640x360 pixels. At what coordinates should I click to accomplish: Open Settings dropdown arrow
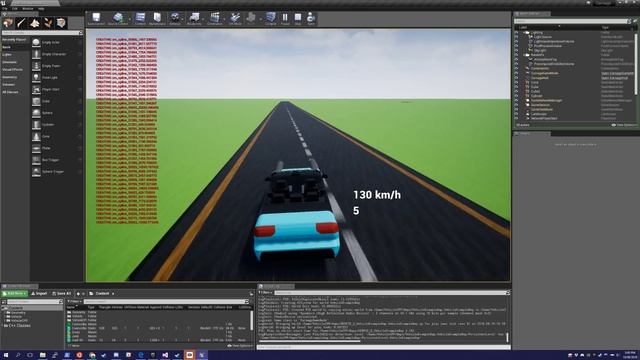[183, 18]
